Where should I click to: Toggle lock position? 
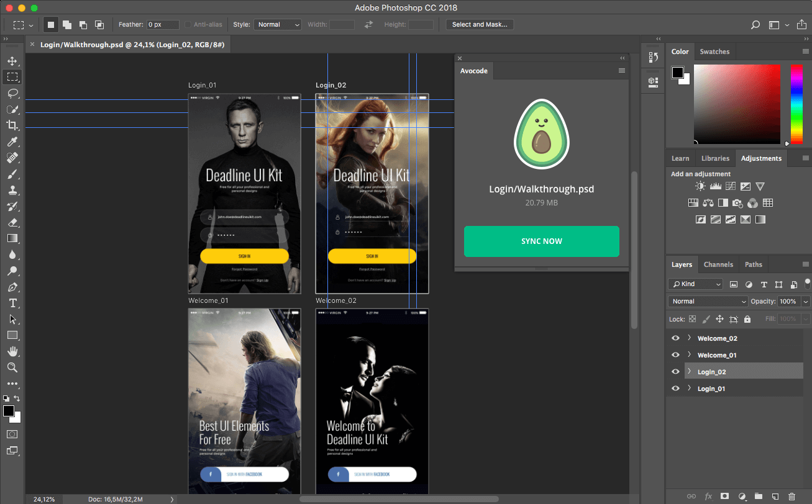(x=719, y=319)
